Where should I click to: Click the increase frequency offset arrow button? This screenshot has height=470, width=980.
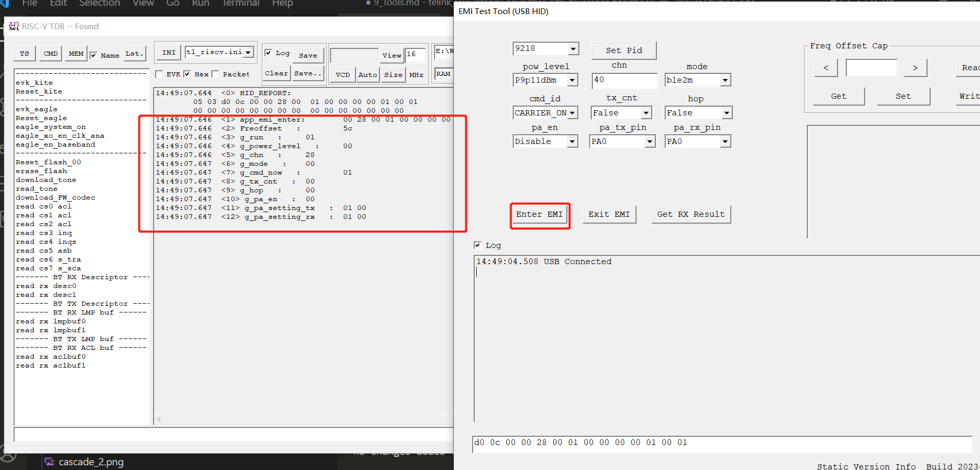(x=915, y=68)
